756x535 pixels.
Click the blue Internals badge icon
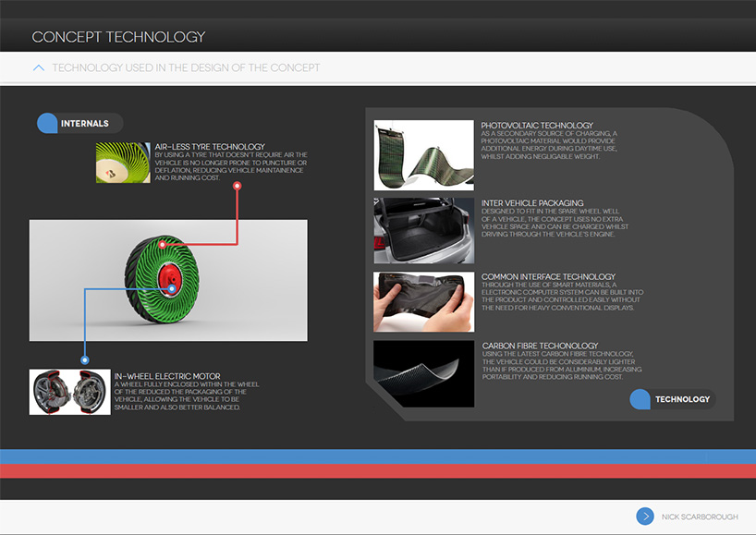coord(48,124)
